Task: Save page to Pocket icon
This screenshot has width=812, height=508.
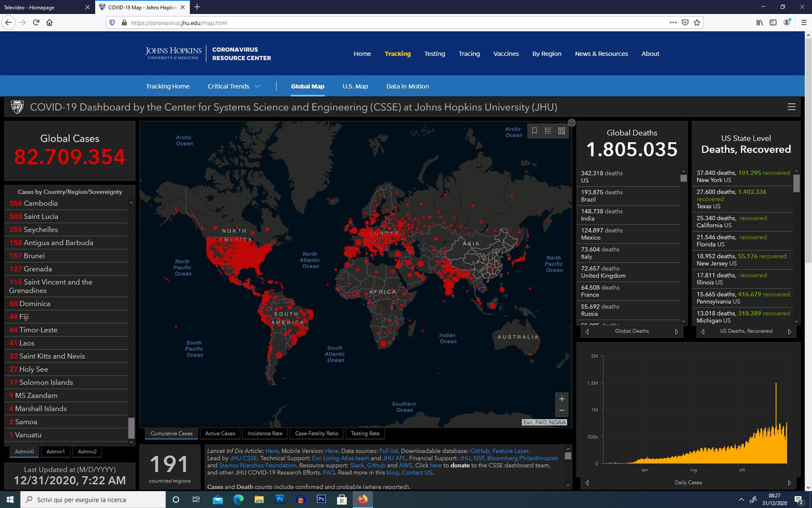Action: tap(685, 22)
